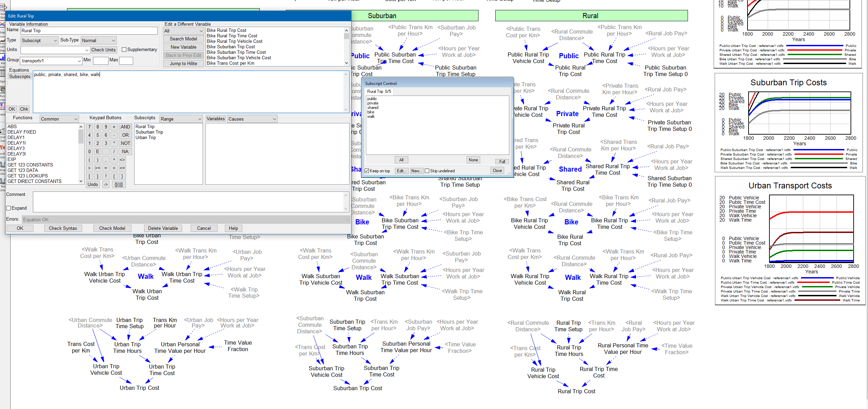Click Edit... in Subscript Control
This screenshot has height=409, width=868.
point(401,171)
